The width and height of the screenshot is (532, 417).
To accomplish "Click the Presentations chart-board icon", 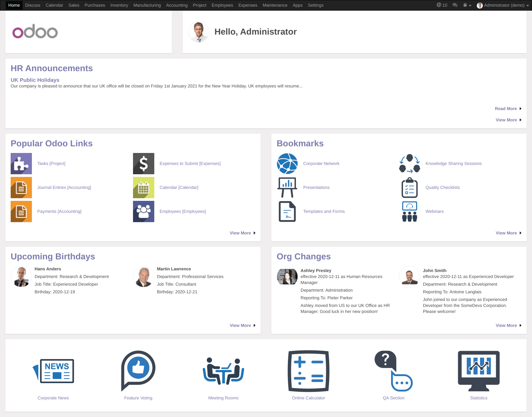I will 287,187.
